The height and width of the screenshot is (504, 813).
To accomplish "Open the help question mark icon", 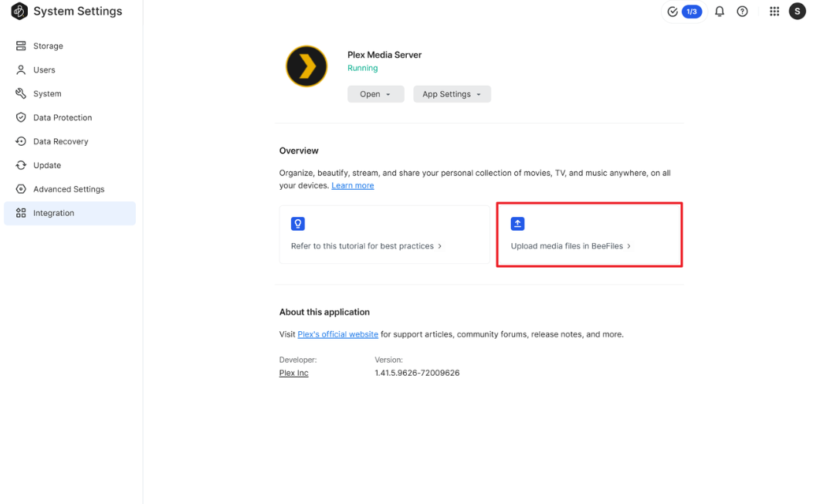I will [743, 12].
